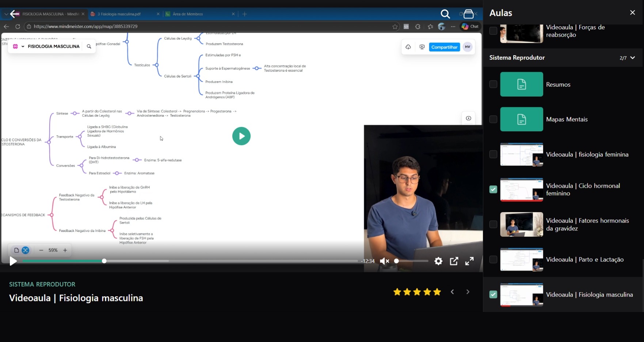This screenshot has width=644, height=342.
Task: Open the Copilot Chat button
Action: (x=470, y=26)
